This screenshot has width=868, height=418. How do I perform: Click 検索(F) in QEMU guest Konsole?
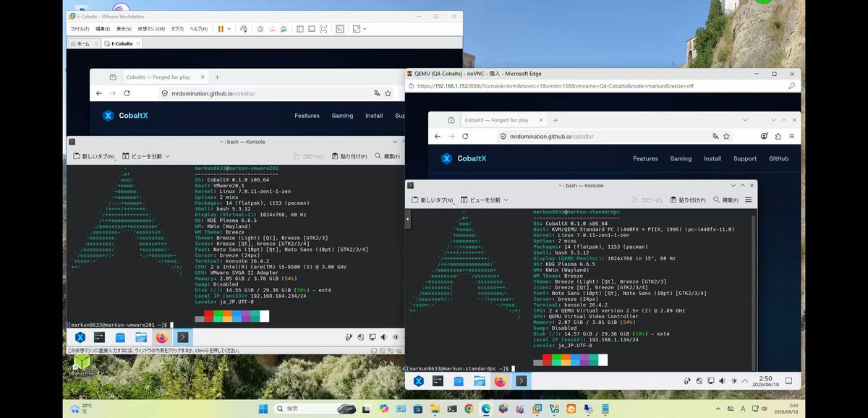pyautogui.click(x=726, y=200)
